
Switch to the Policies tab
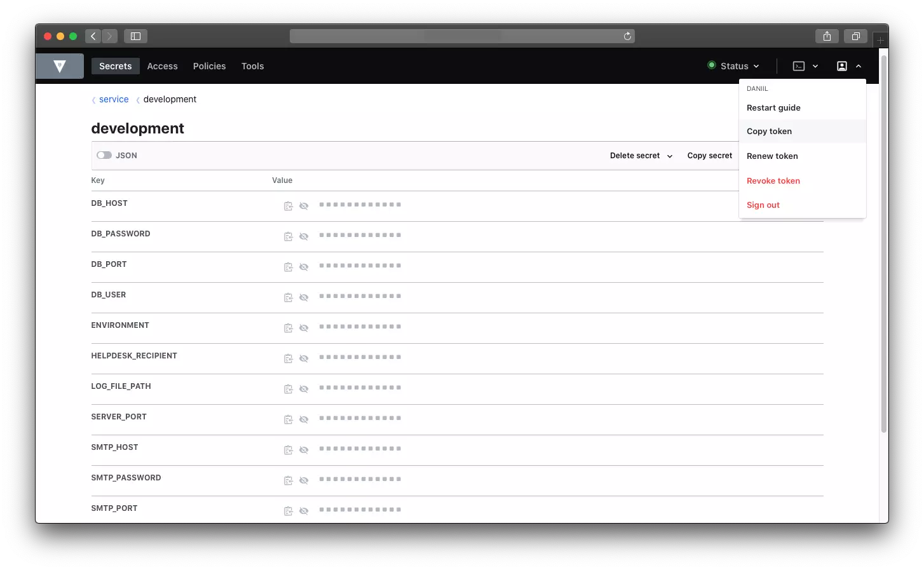210,66
